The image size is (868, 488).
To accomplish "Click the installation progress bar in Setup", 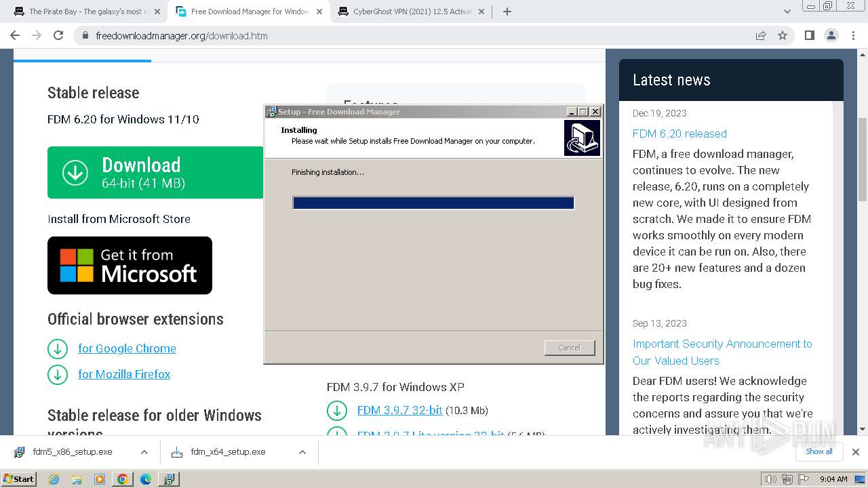I will (433, 203).
